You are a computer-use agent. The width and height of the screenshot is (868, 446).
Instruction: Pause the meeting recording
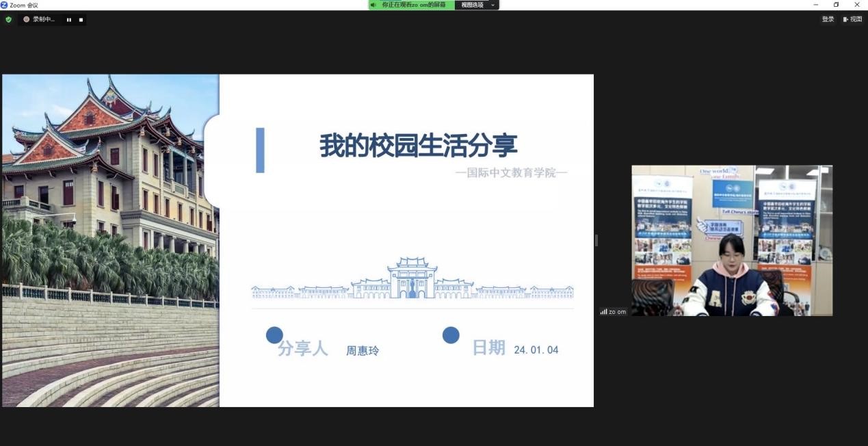[69, 20]
